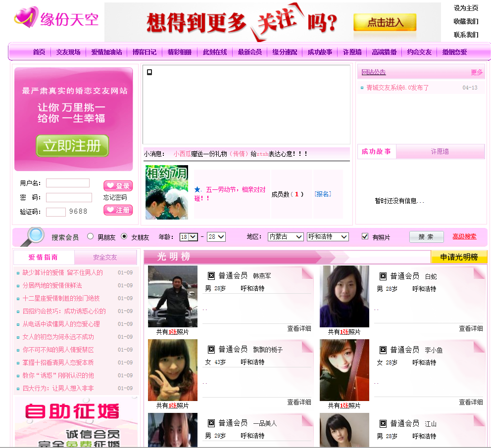Open 博客日记 in the navigation bar
Viewport: 491px width, 448px height.
point(145,52)
